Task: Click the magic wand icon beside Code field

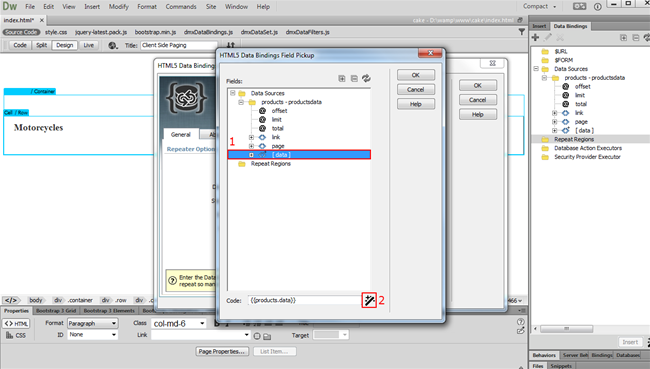Action: [369, 300]
